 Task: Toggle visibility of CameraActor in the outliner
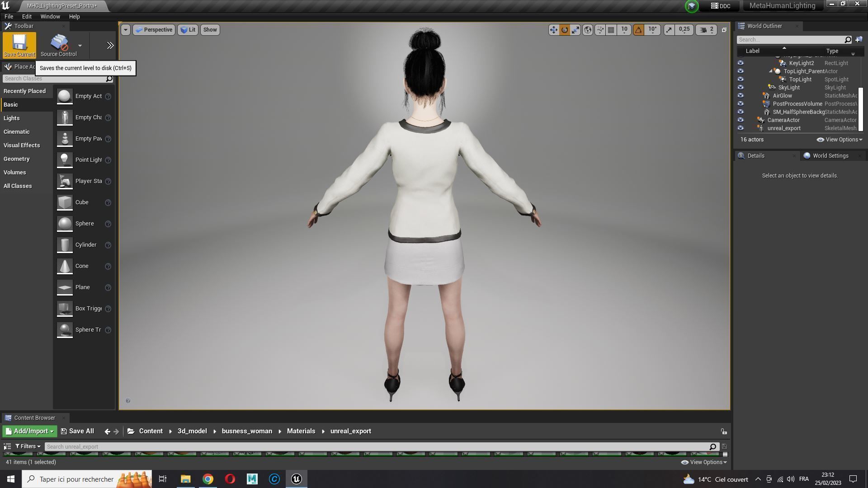pos(741,120)
